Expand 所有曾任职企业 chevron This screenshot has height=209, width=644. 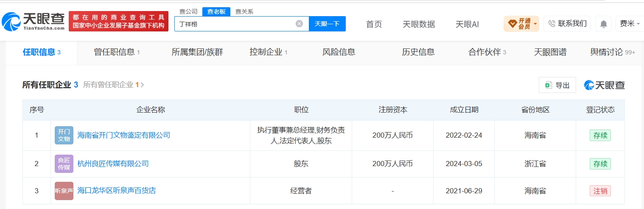tap(142, 85)
